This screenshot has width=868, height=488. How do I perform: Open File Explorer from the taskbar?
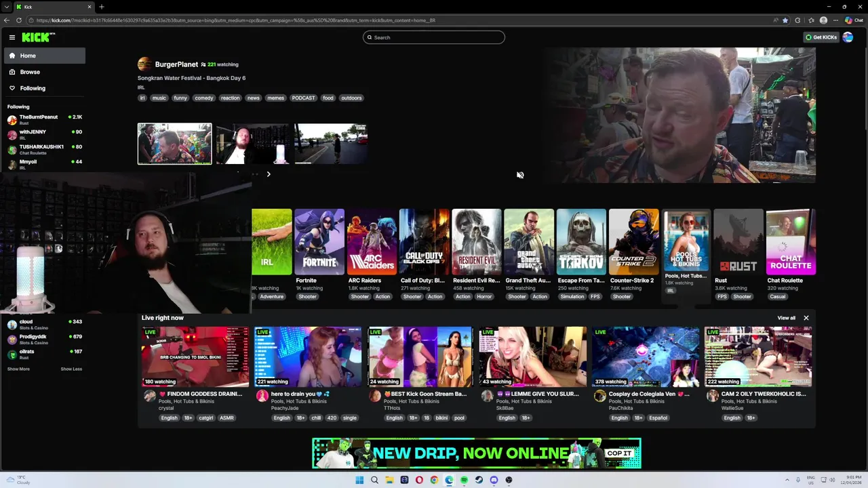(389, 480)
